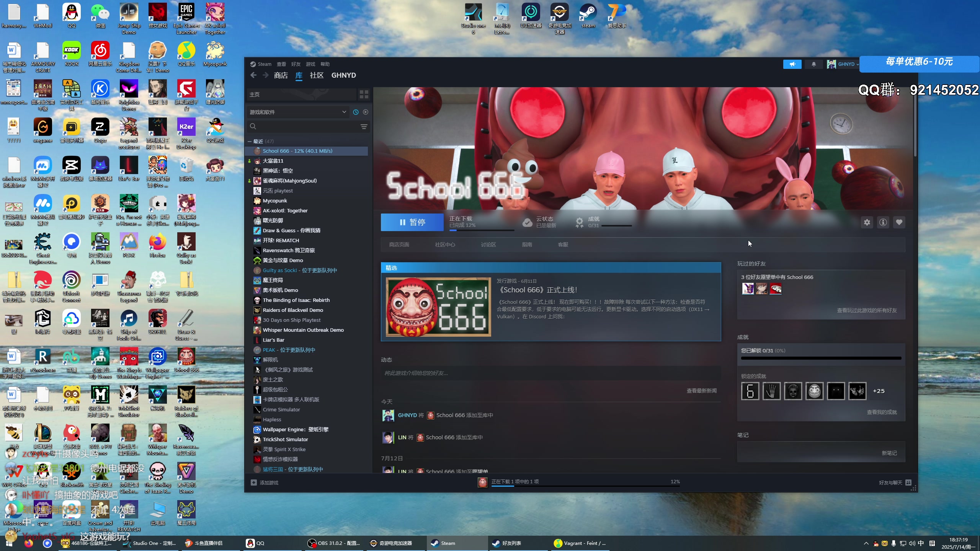The image size is (980, 551).
Task: Open the 社区中心 link
Action: point(445,245)
